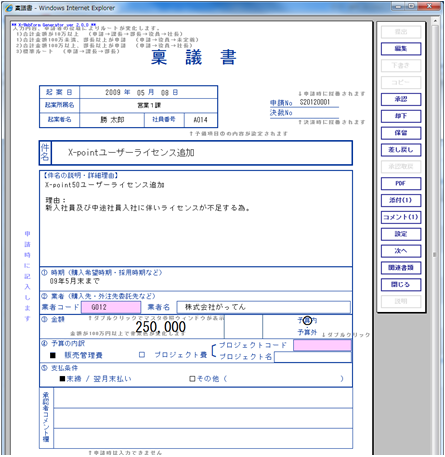Open the 設定 (Settings) button
Screen dimensions: 445x457
click(401, 234)
